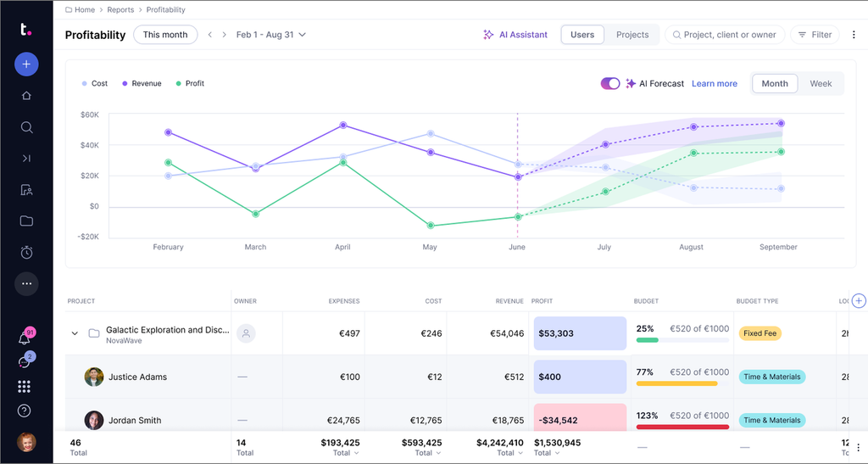Screen dimensions: 868x464
Task: Click the 77% budget progress bar
Action: click(x=682, y=383)
